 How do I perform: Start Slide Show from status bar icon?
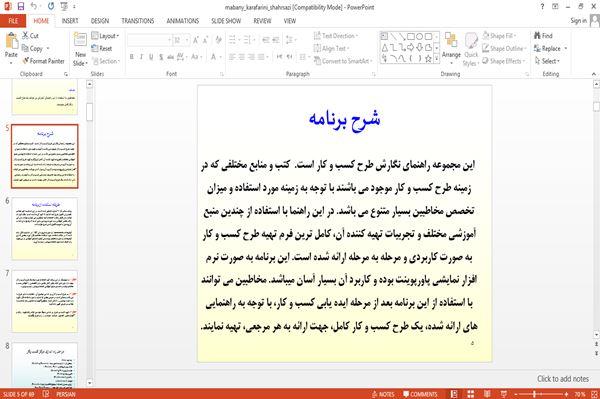pos(504,394)
